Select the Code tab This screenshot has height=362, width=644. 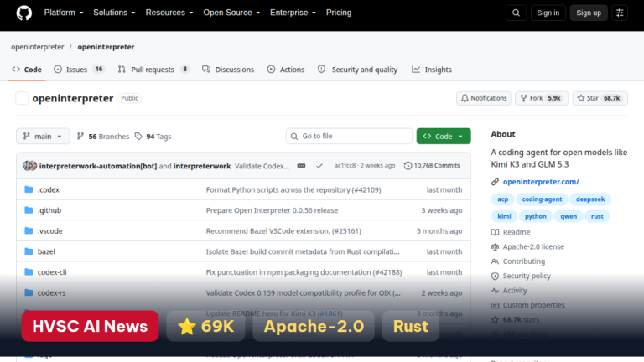27,70
